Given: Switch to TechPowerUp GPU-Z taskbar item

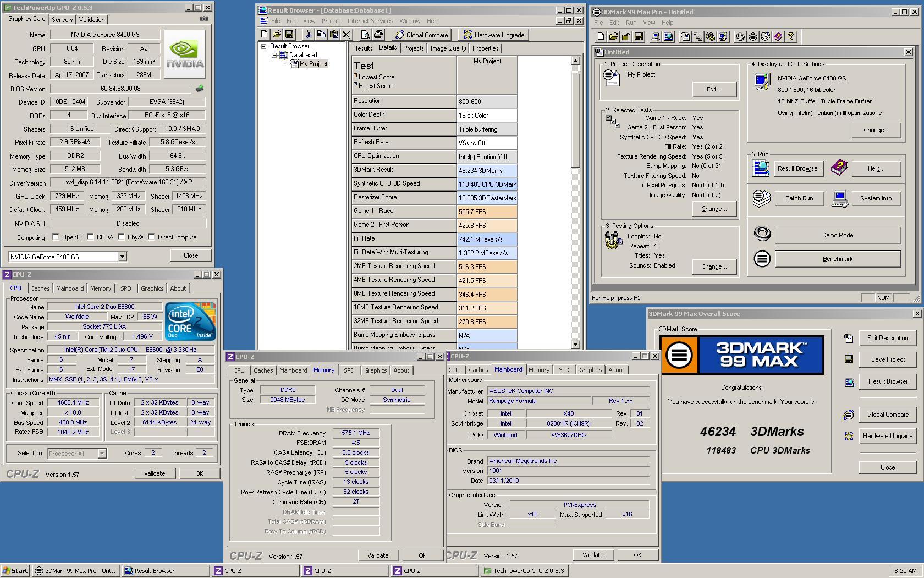Looking at the screenshot, I should pos(525,571).
